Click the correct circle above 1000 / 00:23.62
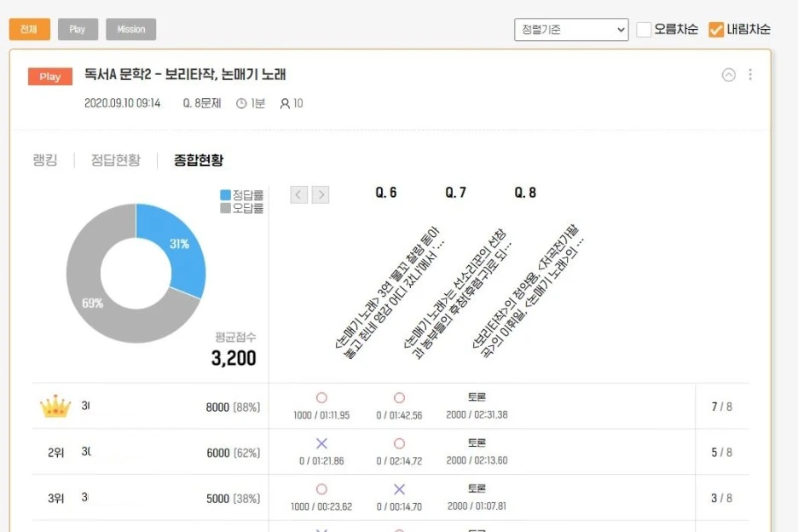This screenshot has height=532, width=798. (321, 489)
